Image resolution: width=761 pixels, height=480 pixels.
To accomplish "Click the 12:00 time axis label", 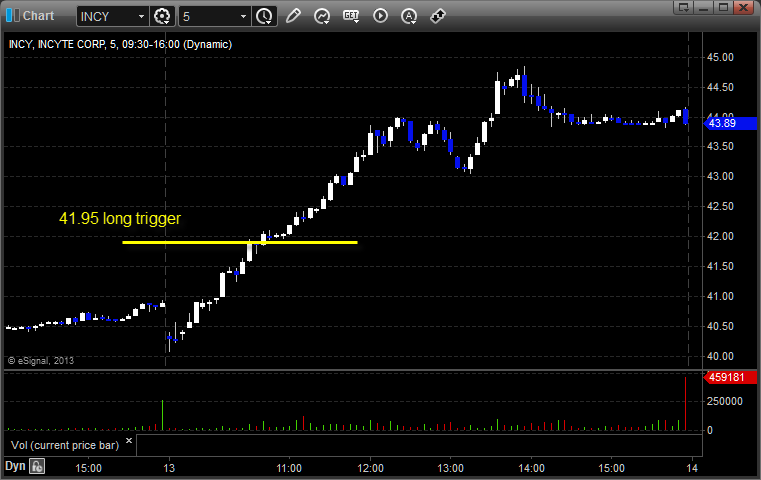I will [x=370, y=468].
